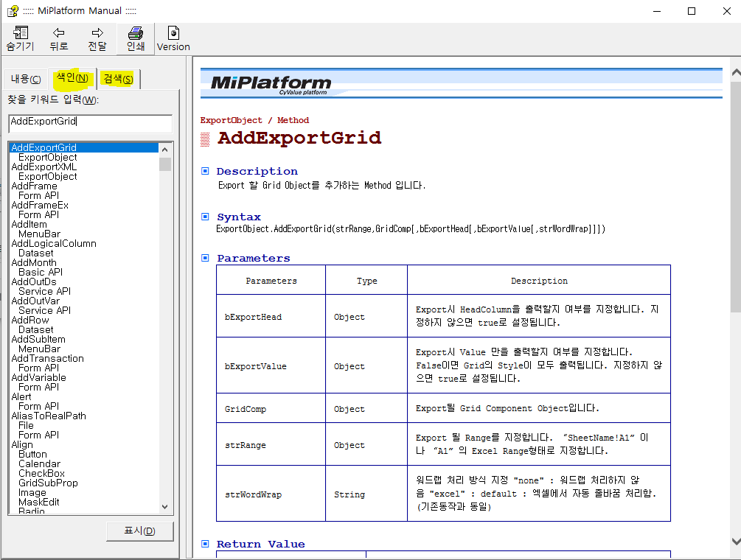Switch to the 색인(N) index tab
Viewport: 741px width, 560px height.
coord(72,78)
